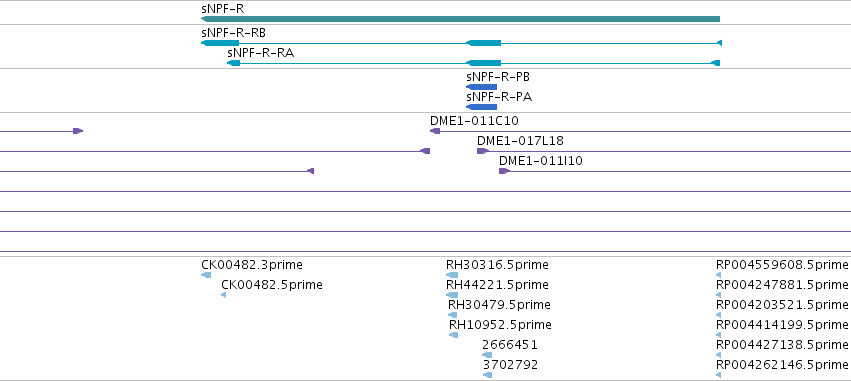The image size is (851, 381).
Task: Click the CK00482.3prime EST arrow
Action: 206,275
